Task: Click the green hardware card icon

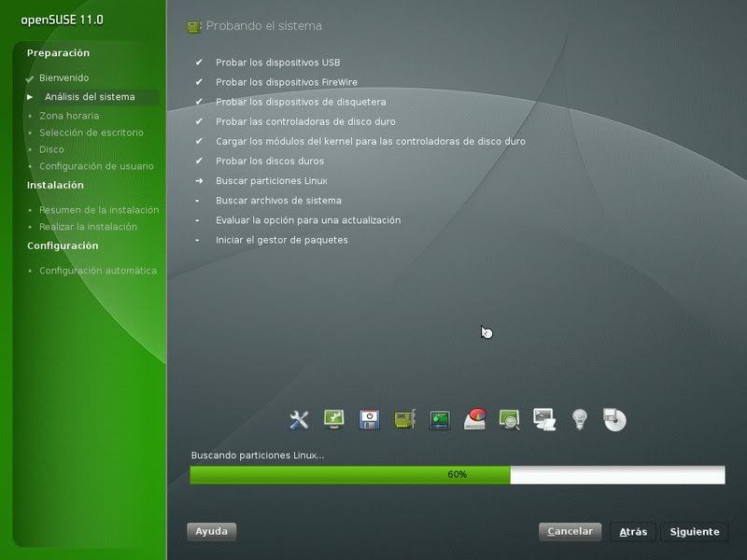Action: point(404,419)
